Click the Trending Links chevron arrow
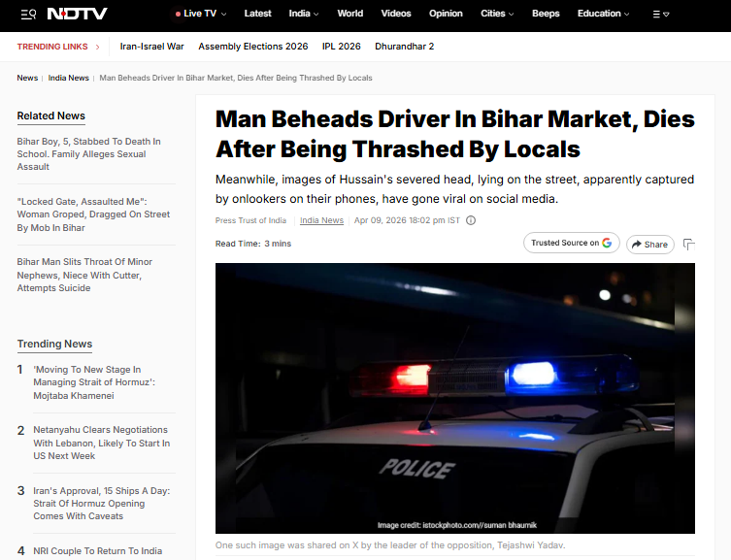The image size is (731, 560). click(x=97, y=47)
